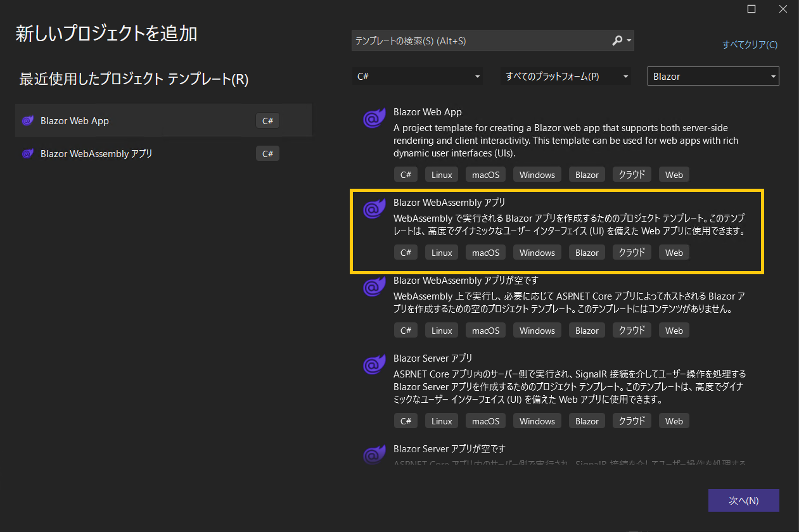Click the C# tag under Blazor WebAssembly アプリが空です
Image resolution: width=799 pixels, height=532 pixels.
click(x=406, y=331)
